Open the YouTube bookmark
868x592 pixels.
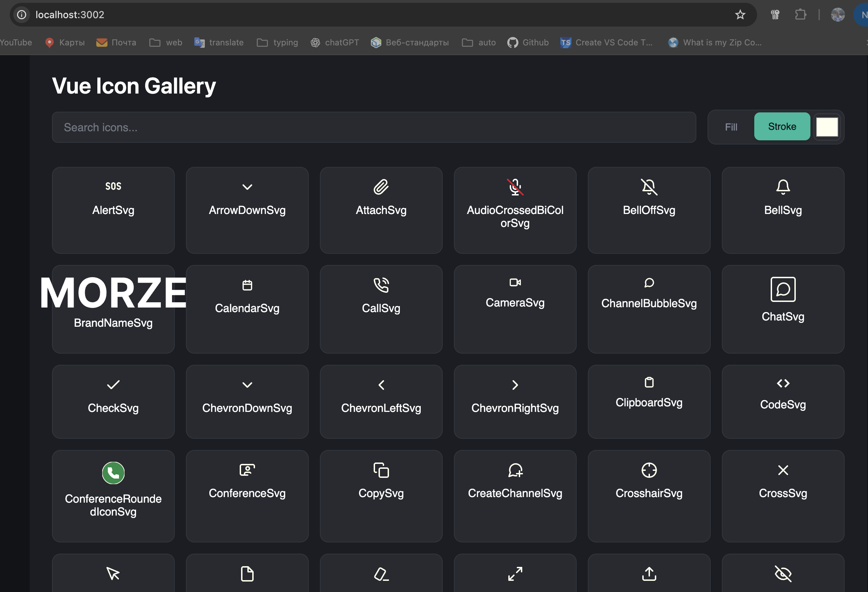click(x=16, y=43)
